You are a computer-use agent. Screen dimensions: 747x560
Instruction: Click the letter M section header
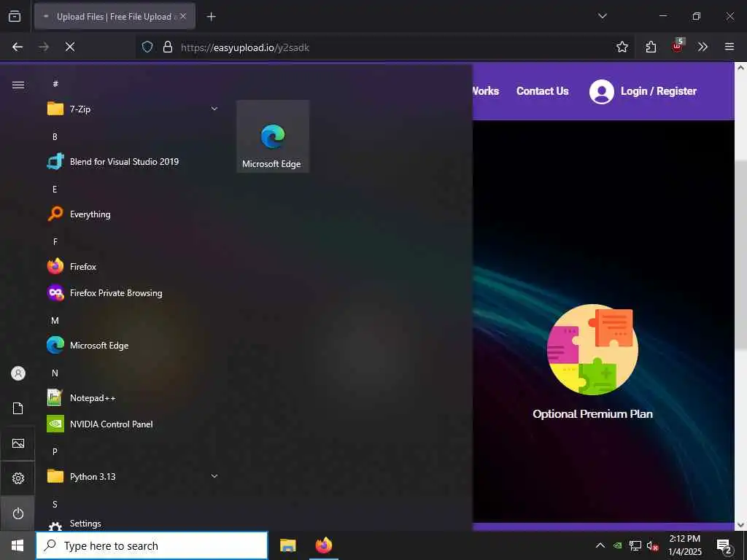coord(55,321)
